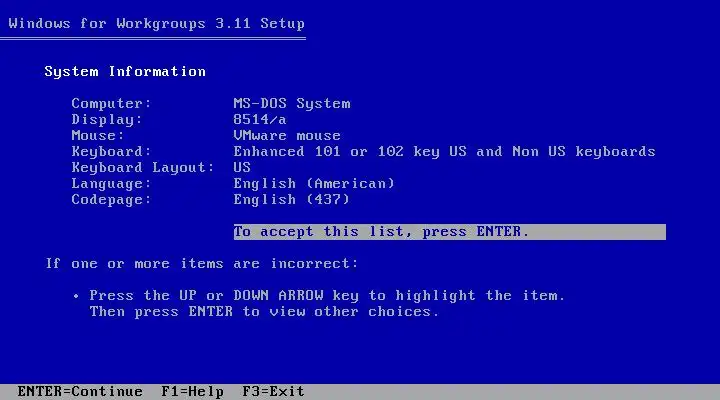Click the 'MS-DOS System' value text
Screen dimensions: 720x400
pos(292,103)
